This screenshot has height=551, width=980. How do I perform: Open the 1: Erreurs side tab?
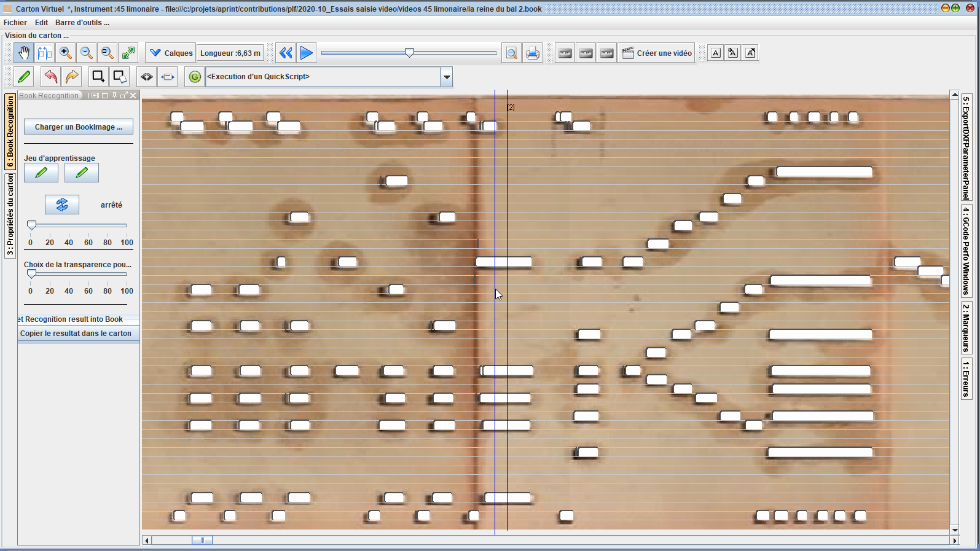click(x=966, y=379)
